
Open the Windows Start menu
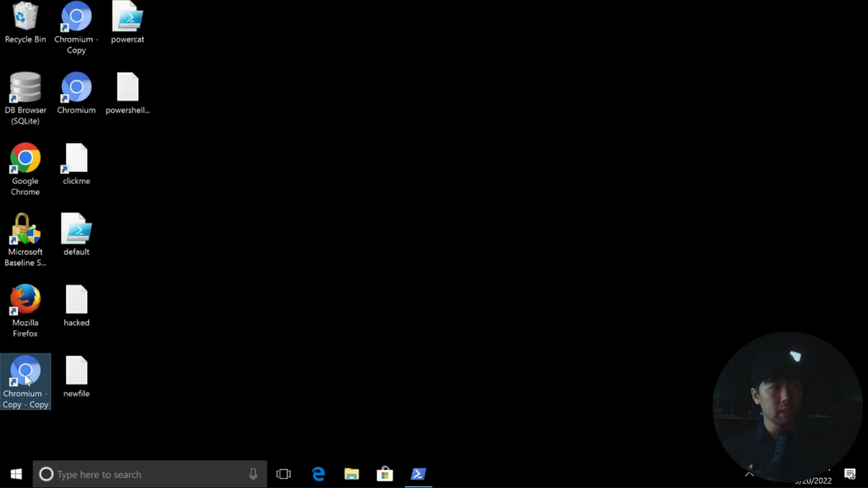pos(16,474)
